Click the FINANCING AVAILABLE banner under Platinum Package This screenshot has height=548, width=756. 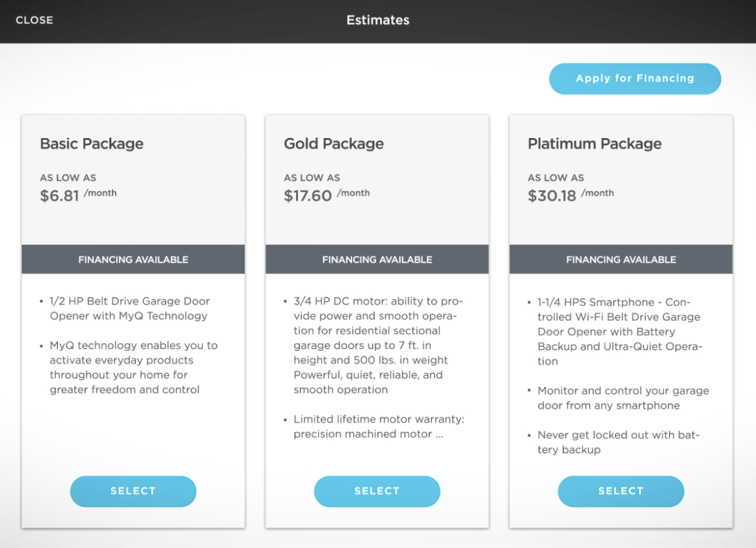(x=621, y=258)
